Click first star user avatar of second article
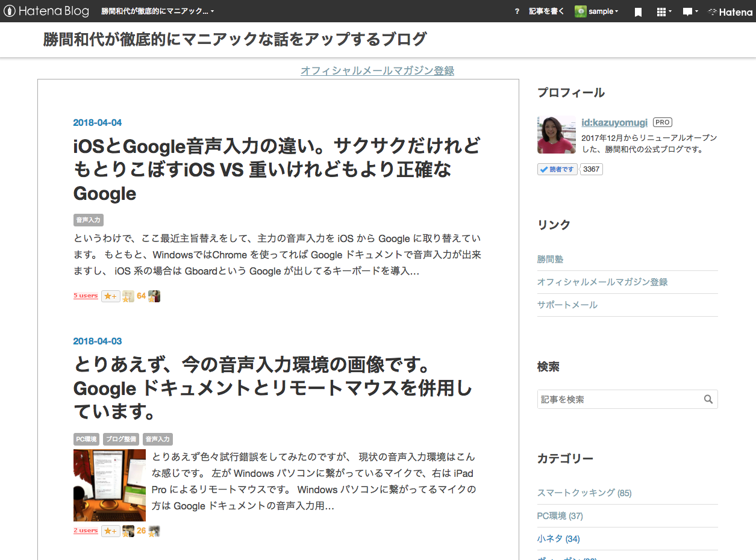Viewport: 756px width, 560px height. click(x=128, y=531)
